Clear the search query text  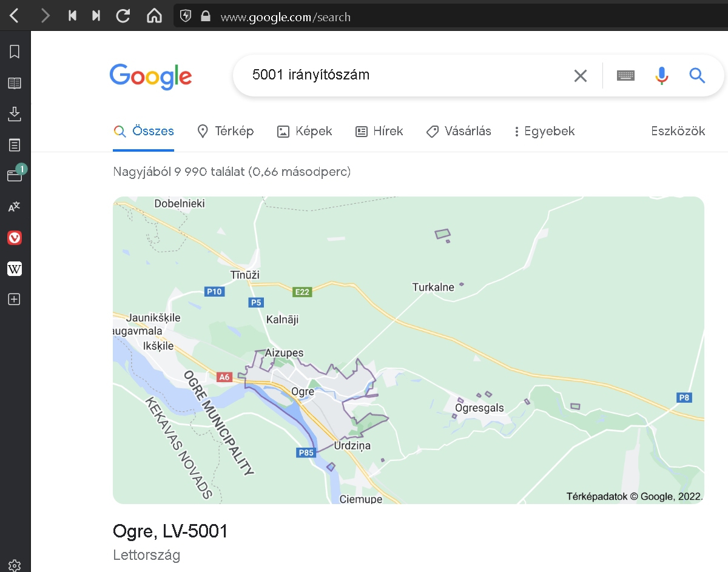coord(581,76)
